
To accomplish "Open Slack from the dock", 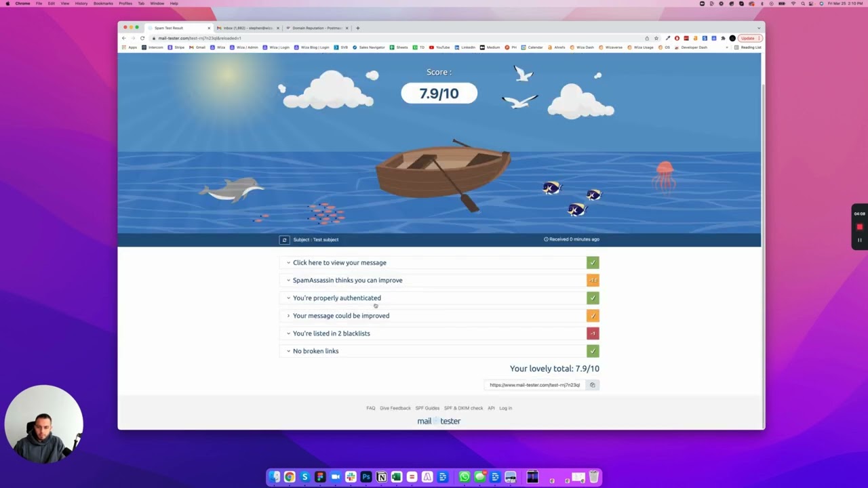I will coord(351,477).
